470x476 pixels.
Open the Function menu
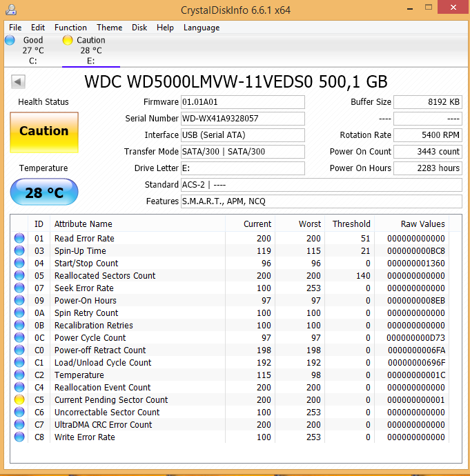tap(70, 28)
